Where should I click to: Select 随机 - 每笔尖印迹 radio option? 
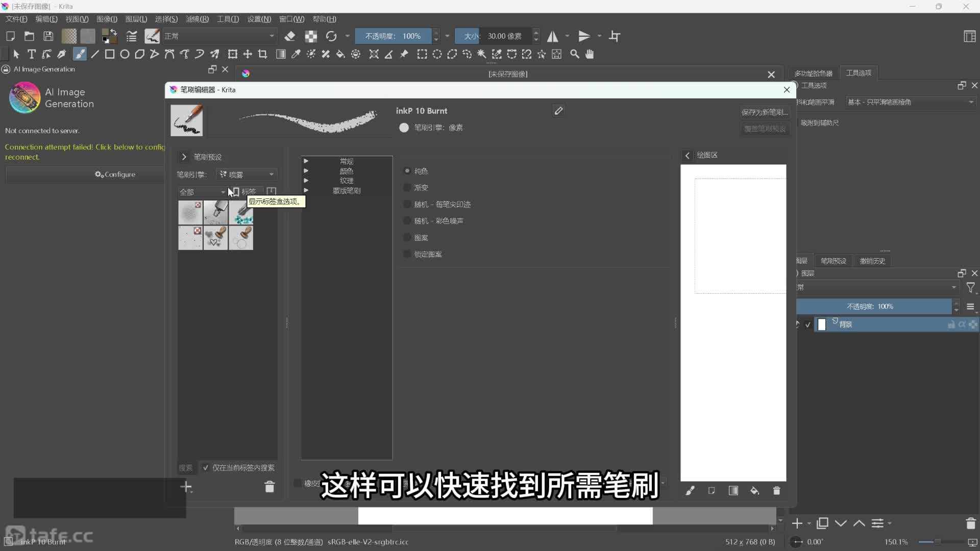click(437, 205)
